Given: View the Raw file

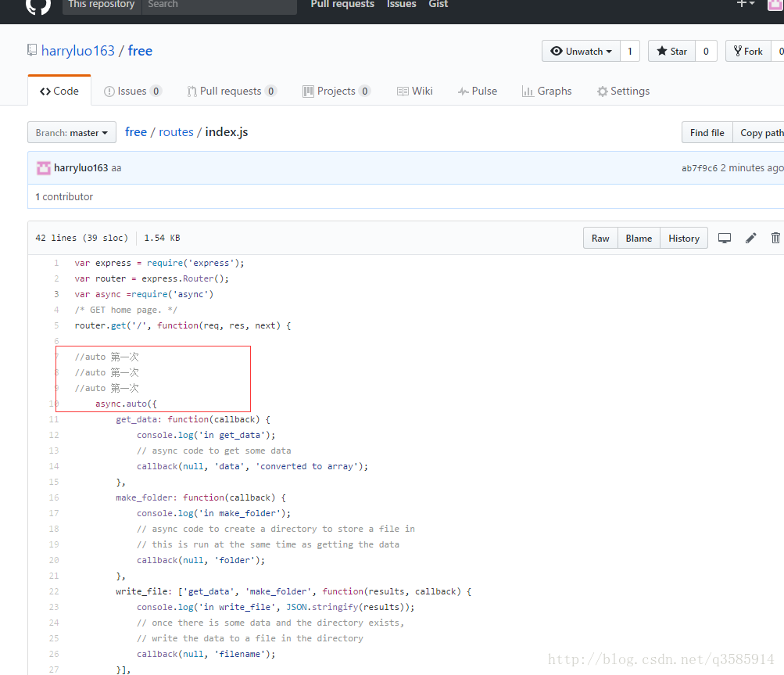Looking at the screenshot, I should click(600, 239).
